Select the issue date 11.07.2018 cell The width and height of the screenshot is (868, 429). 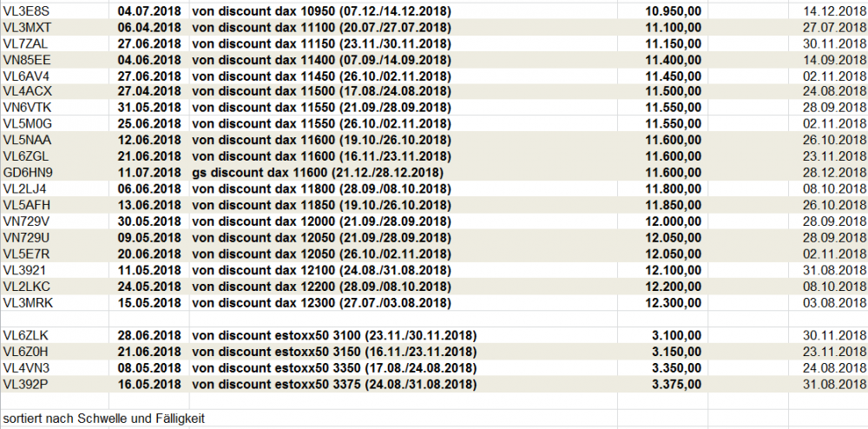coord(148,173)
